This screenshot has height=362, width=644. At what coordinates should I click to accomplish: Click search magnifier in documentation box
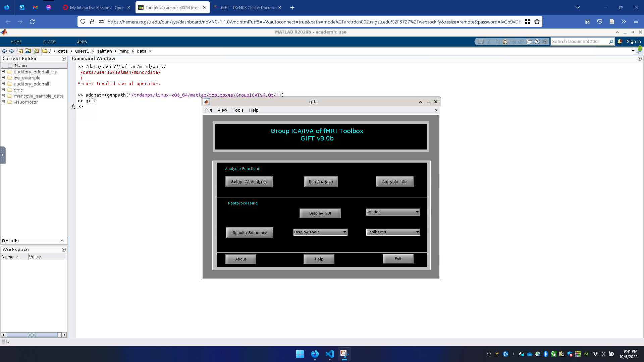tap(611, 42)
